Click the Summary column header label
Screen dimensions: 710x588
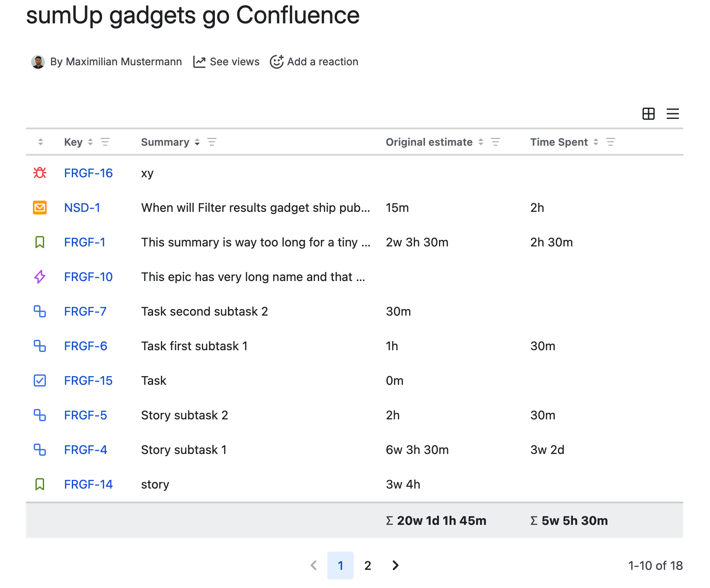pyautogui.click(x=165, y=142)
